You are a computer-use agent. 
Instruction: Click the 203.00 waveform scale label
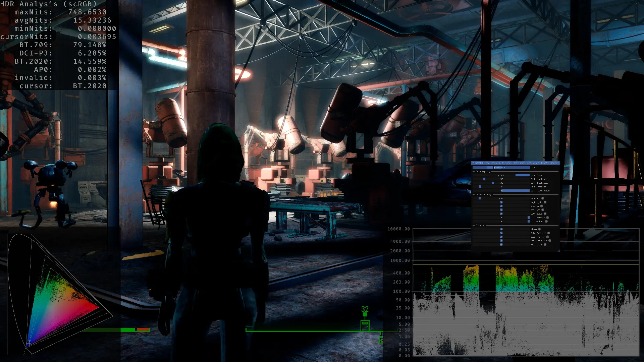click(x=401, y=282)
